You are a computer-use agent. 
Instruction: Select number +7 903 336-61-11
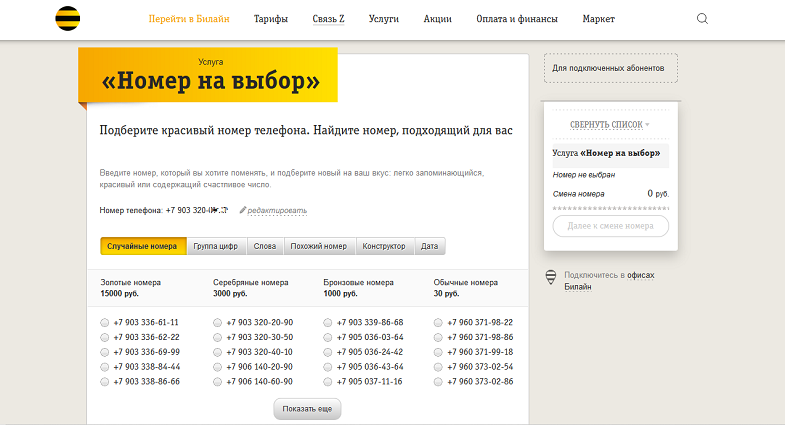(x=104, y=323)
